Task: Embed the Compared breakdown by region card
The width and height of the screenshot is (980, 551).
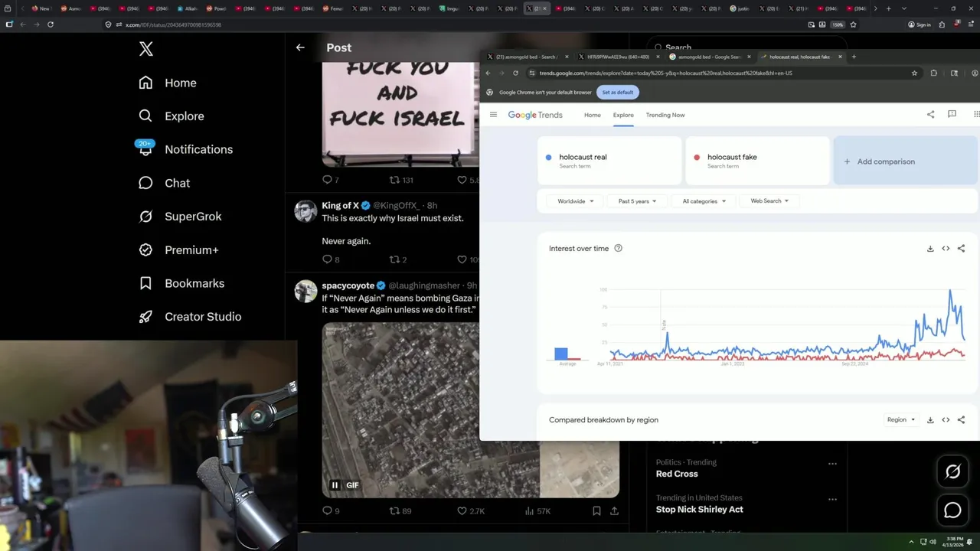Action: tap(946, 419)
